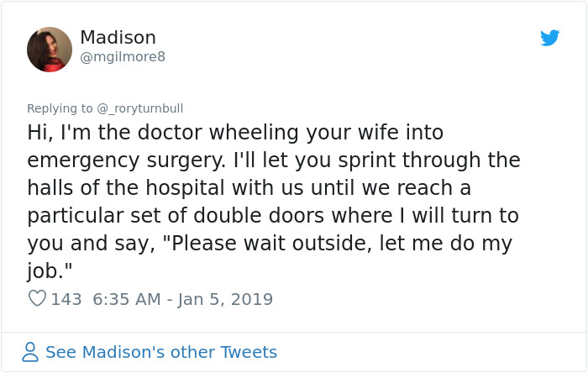This screenshot has height=373, width=588.
Task: Click the 'Replying to' label
Action: click(x=60, y=108)
